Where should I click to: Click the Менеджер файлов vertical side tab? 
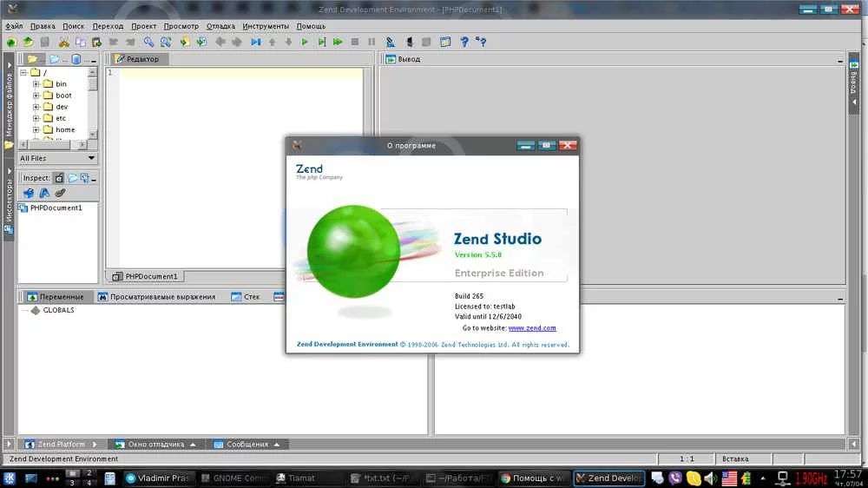point(9,103)
